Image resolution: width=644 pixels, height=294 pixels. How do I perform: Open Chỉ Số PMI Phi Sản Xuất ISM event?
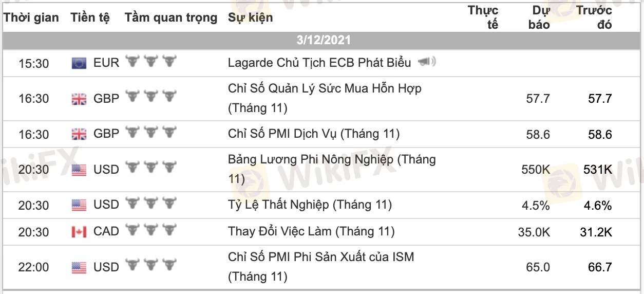coord(321,257)
